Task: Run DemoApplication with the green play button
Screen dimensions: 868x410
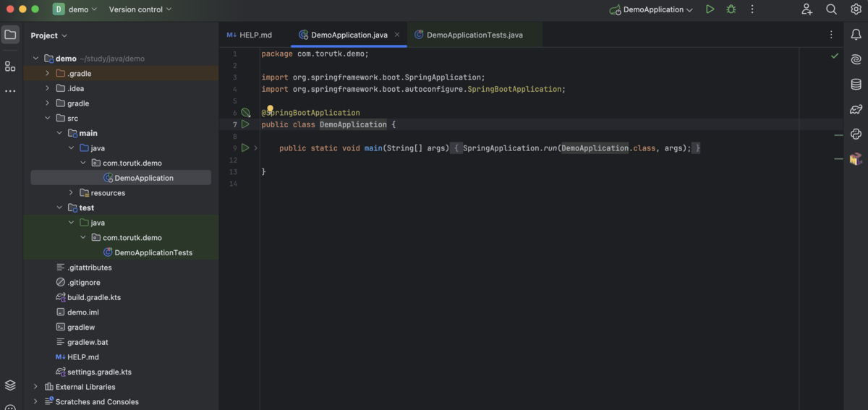Action: [710, 9]
